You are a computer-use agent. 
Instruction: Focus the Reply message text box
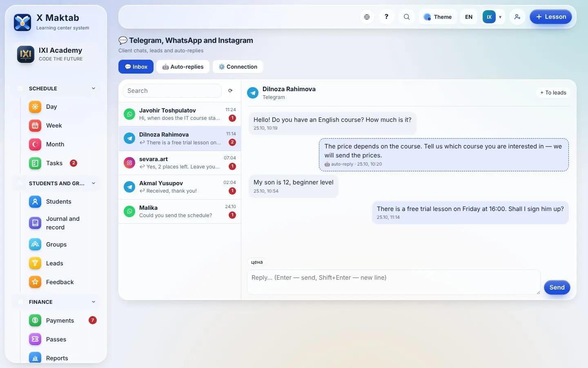tap(394, 282)
